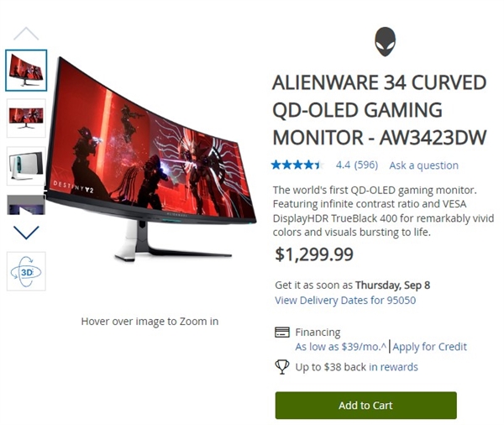Select front-view monitor thumbnail
The image size is (504, 425).
[x=26, y=118]
